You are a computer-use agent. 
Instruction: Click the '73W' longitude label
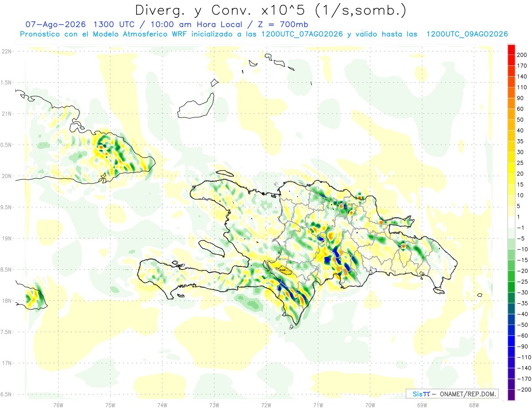coord(214,404)
